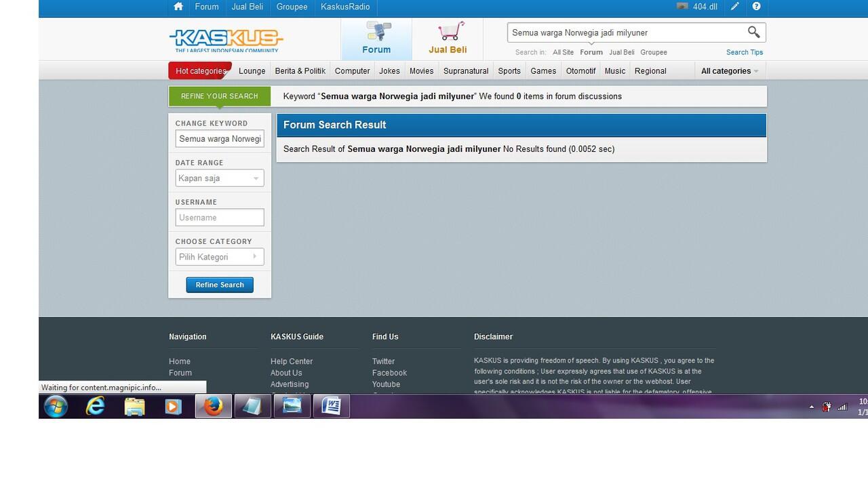Launch Internet Explorer from taskbar
Viewport: 868px width, 488px height.
[95, 407]
